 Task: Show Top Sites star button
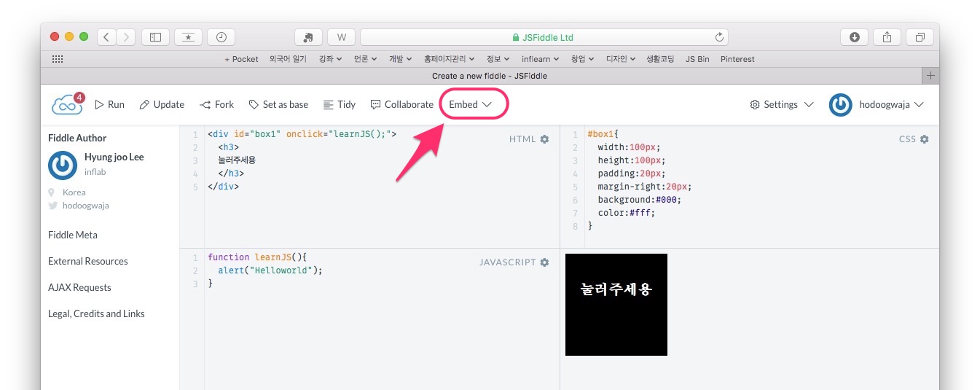pos(188,37)
